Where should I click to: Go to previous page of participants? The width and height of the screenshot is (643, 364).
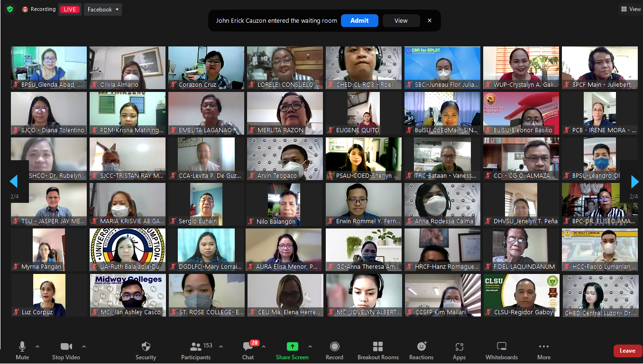click(14, 181)
